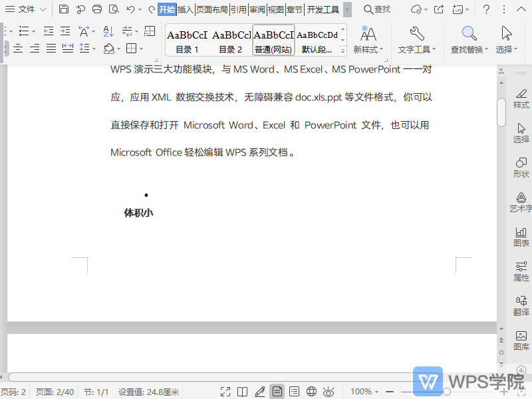This screenshot has width=532, height=399.
Task: Open the 文字工具 text tools
Action: point(417,40)
